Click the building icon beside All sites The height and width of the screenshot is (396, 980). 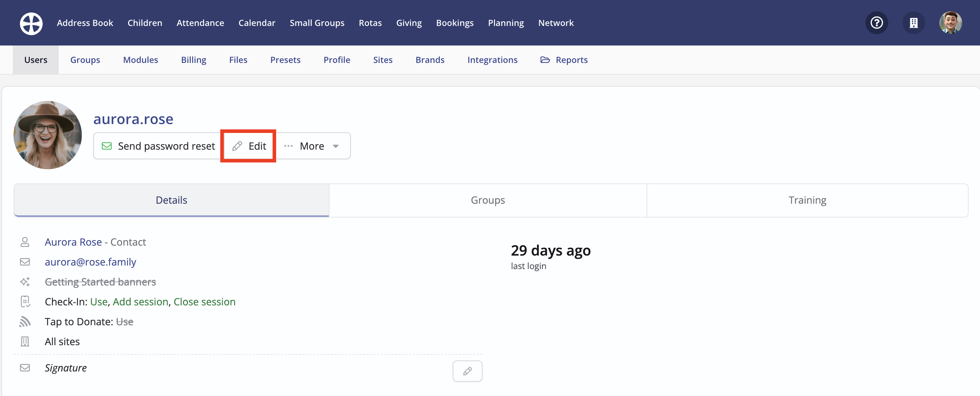pos(25,341)
